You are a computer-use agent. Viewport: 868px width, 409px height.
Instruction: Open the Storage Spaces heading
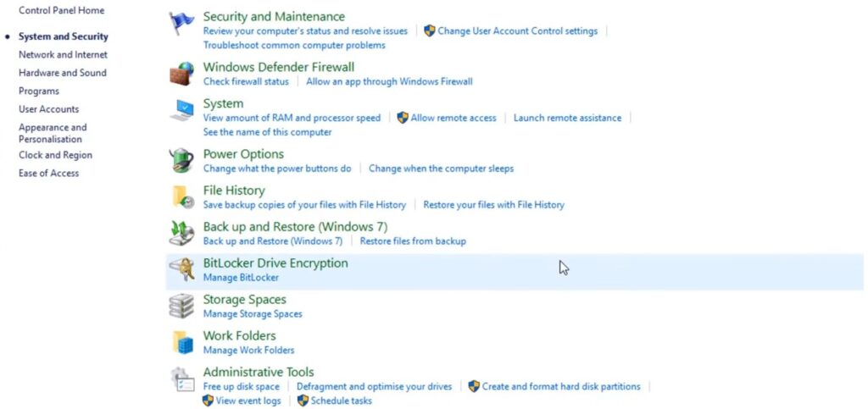click(x=245, y=300)
